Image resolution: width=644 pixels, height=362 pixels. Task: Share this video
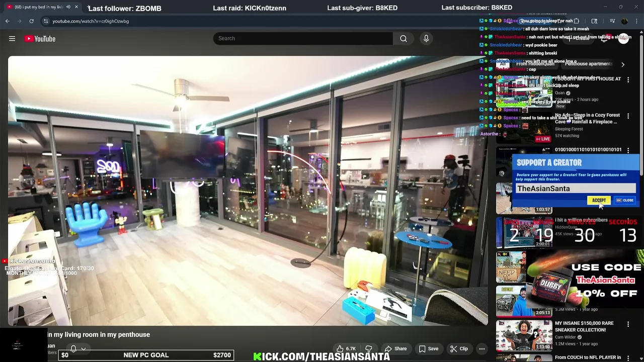pos(395,348)
